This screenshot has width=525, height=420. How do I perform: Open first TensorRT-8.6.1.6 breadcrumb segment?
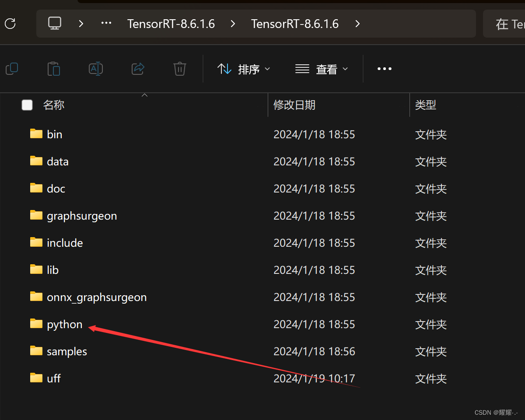pos(171,24)
